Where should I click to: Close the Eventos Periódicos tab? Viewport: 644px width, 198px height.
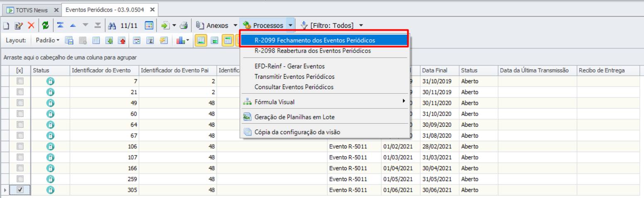(152, 10)
